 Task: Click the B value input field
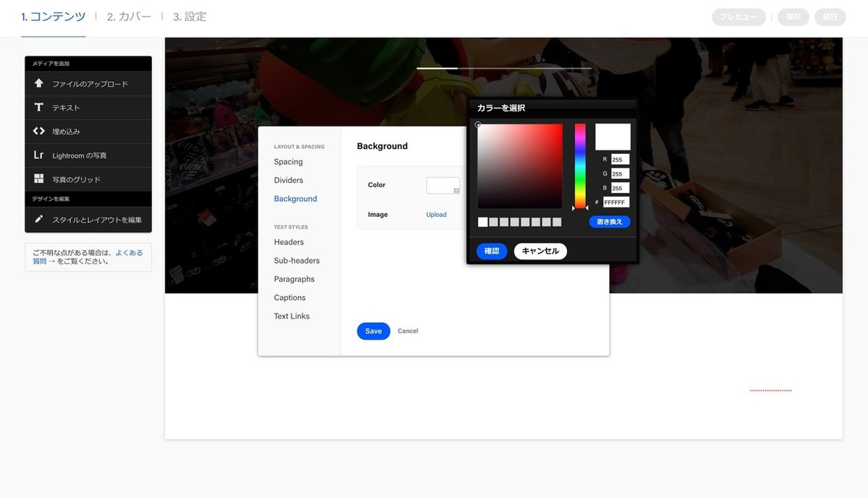pos(620,188)
